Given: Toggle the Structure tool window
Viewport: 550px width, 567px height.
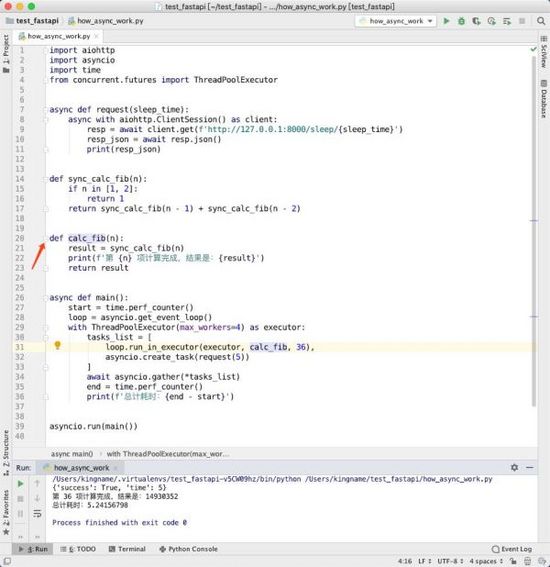Looking at the screenshot, I should 6,452.
